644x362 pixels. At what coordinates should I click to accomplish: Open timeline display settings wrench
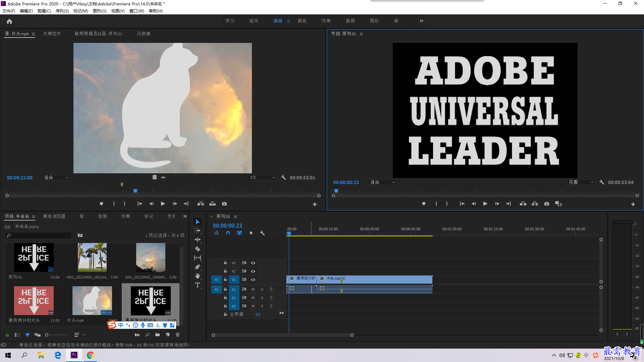(x=262, y=233)
